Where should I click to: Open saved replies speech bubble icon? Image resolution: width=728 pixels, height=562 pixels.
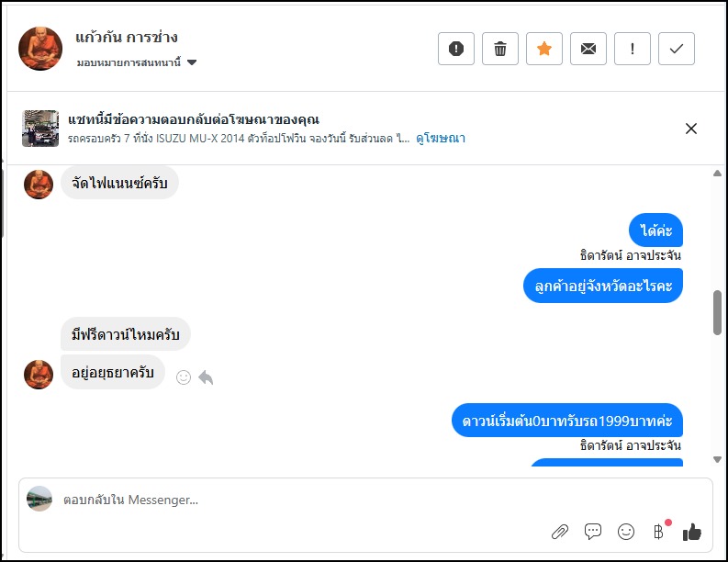tap(593, 531)
